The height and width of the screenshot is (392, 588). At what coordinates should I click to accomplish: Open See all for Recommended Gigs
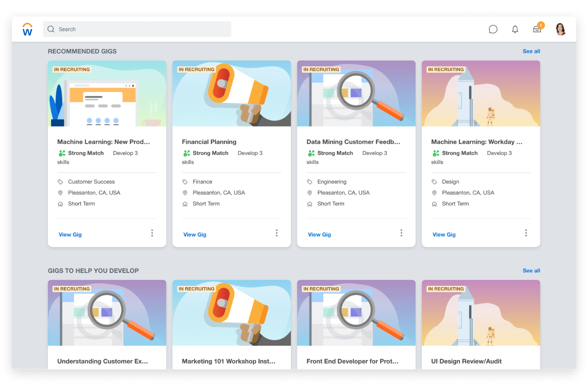[531, 51]
